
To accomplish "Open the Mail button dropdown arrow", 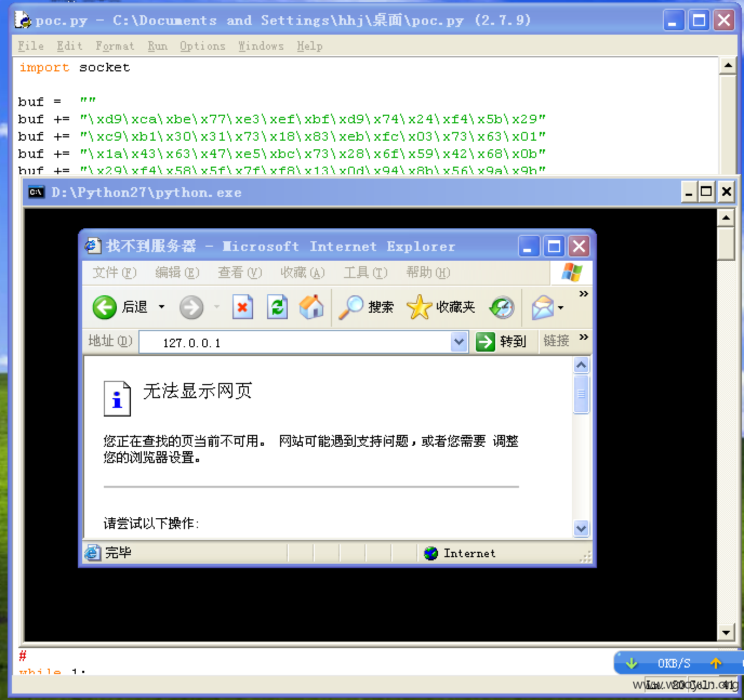I will click(561, 308).
